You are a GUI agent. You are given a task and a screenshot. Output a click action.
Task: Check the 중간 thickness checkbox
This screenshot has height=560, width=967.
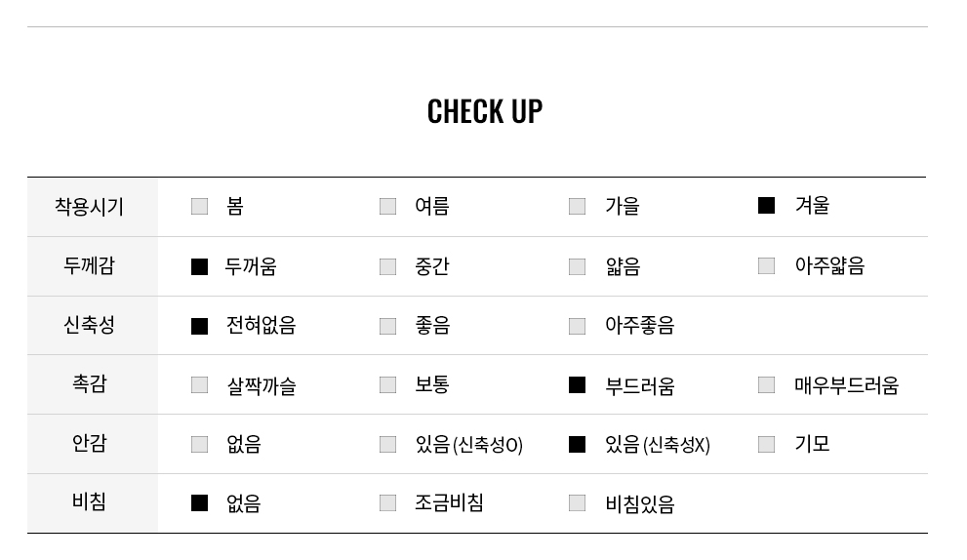pos(388,266)
